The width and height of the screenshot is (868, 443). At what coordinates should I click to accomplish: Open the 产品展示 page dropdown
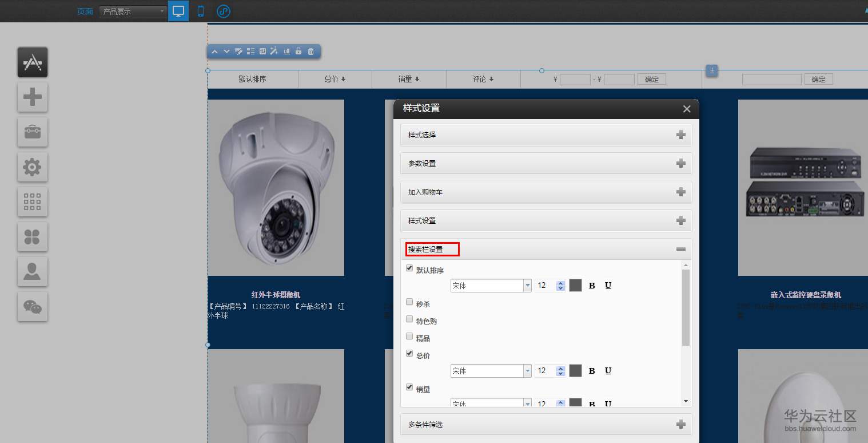pos(133,11)
